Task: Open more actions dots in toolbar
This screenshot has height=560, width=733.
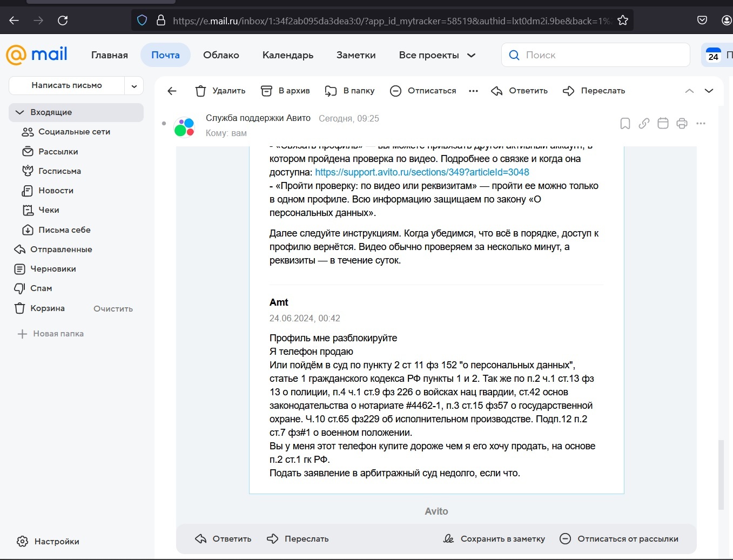Action: (x=474, y=91)
